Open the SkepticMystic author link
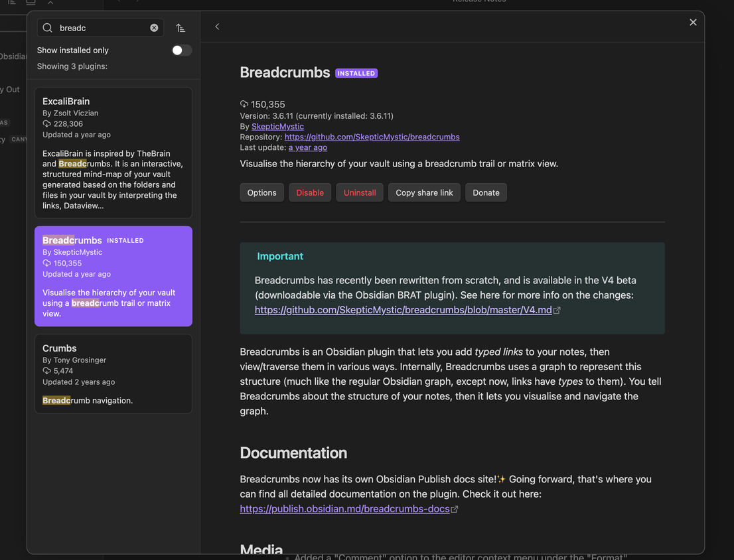This screenshot has width=734, height=560. (x=277, y=126)
